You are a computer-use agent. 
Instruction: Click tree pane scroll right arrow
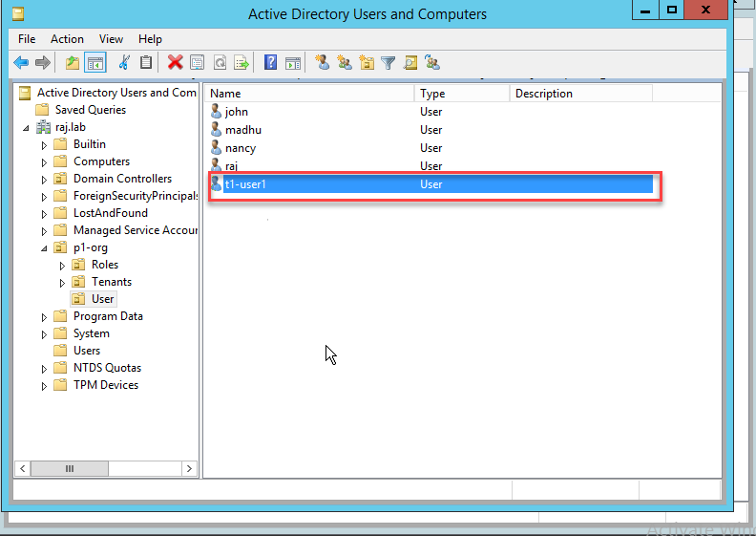190,468
